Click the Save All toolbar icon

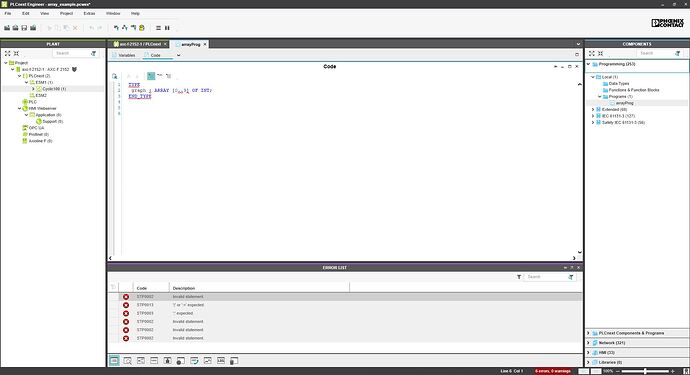pyautogui.click(x=33, y=28)
